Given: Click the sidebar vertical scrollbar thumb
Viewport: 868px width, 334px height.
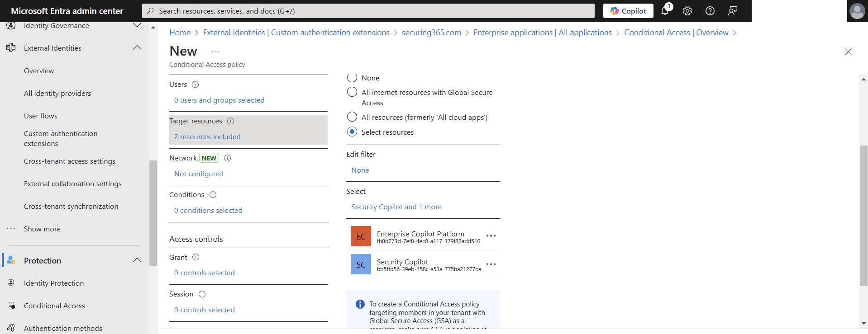Looking at the screenshot, I should point(153,212).
